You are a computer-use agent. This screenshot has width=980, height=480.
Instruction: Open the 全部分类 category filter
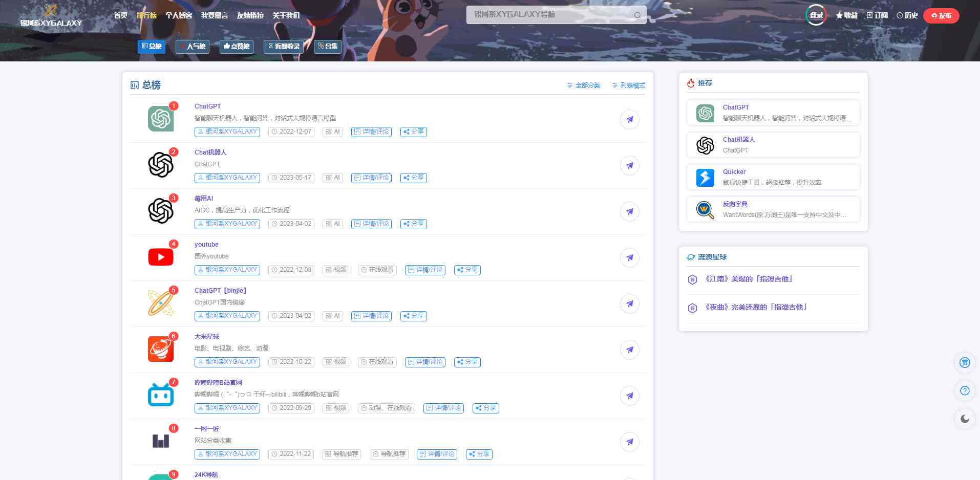click(x=584, y=85)
